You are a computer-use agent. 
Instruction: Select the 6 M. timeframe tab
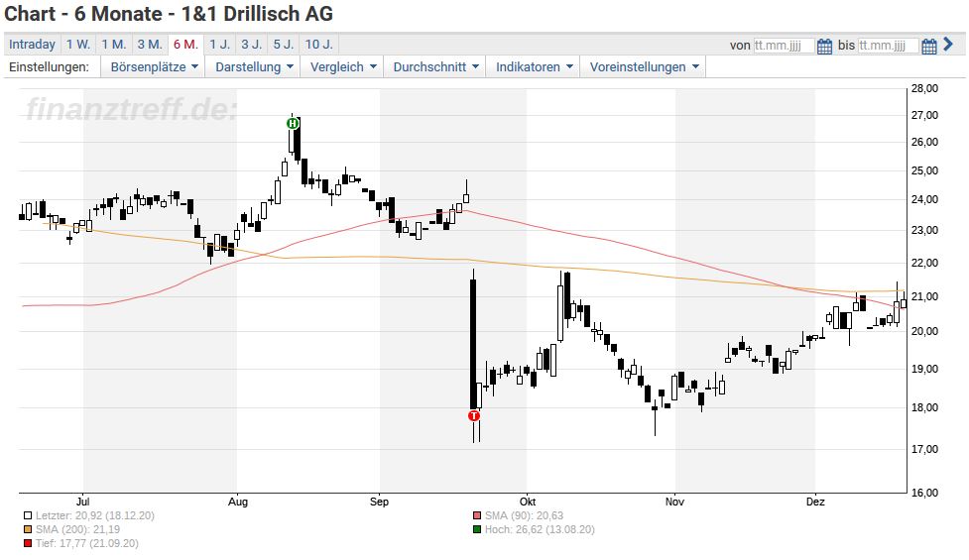(x=186, y=45)
